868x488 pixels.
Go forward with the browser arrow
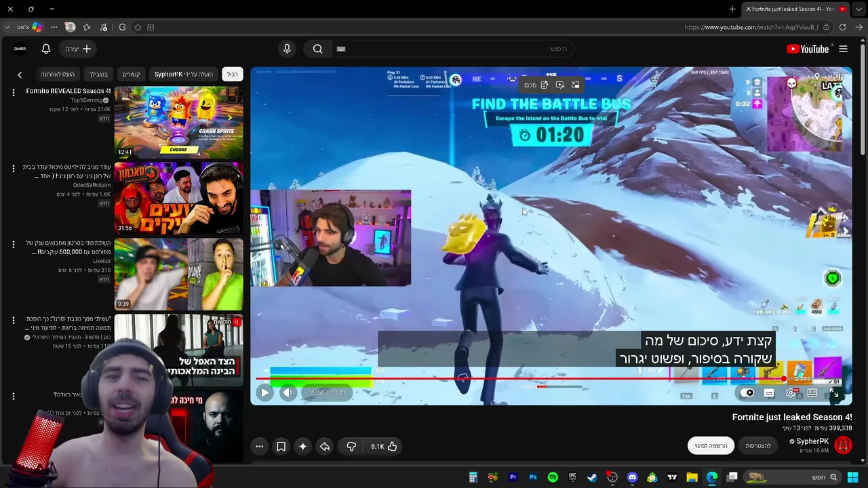(859, 27)
